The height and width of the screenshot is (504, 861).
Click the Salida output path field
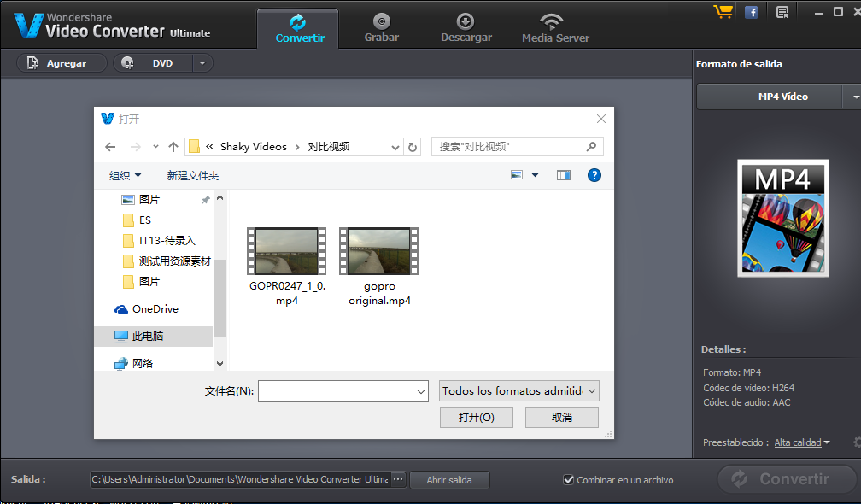[x=239, y=479]
